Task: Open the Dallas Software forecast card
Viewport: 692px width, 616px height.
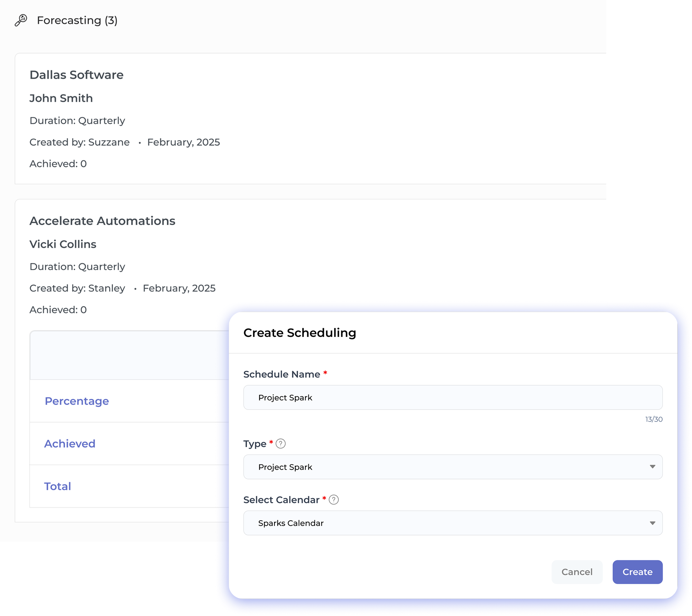Action: [76, 75]
